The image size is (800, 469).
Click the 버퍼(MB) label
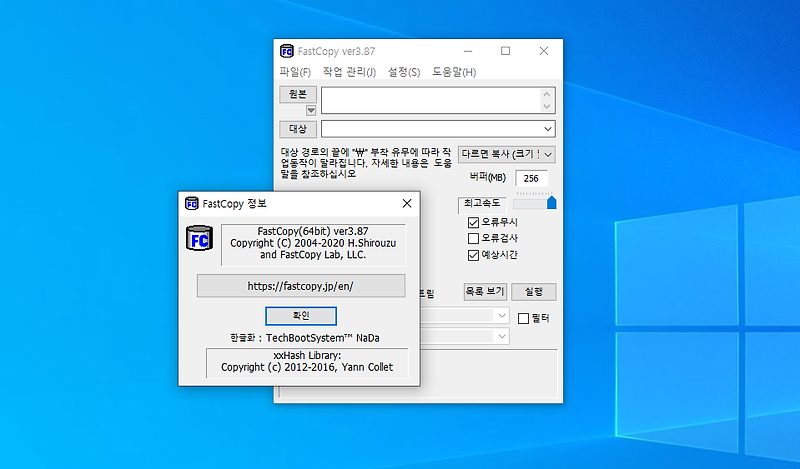488,178
